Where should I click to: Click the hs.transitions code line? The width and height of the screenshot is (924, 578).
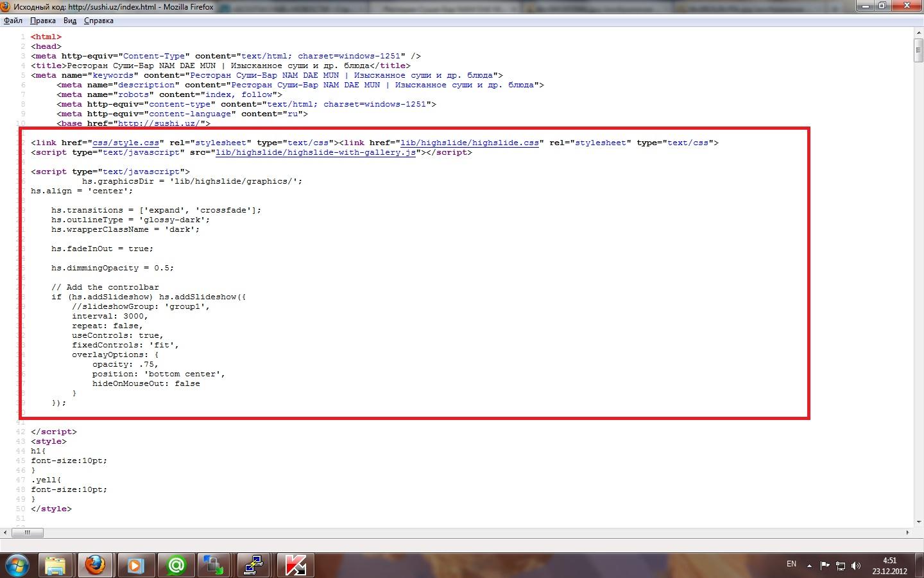pyautogui.click(x=157, y=210)
